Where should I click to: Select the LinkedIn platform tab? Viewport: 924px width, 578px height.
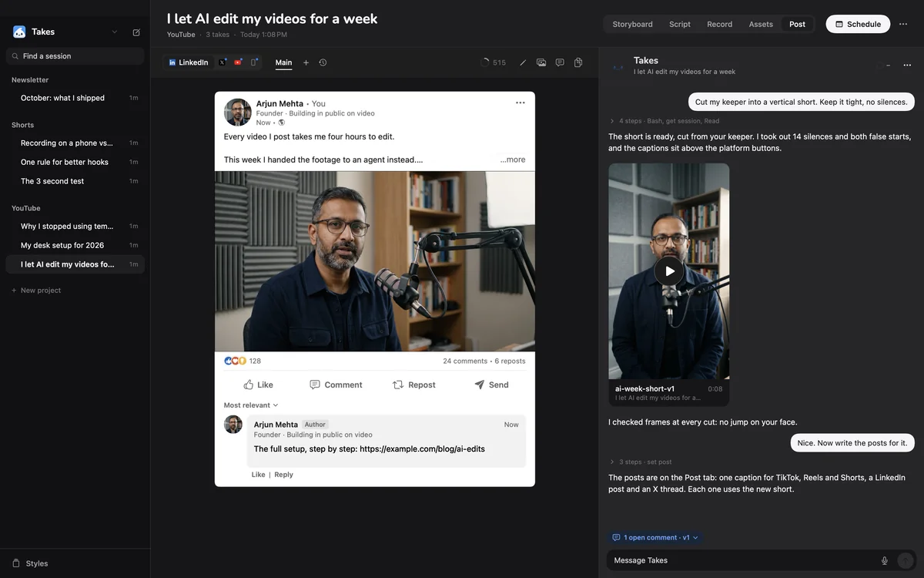click(x=189, y=62)
